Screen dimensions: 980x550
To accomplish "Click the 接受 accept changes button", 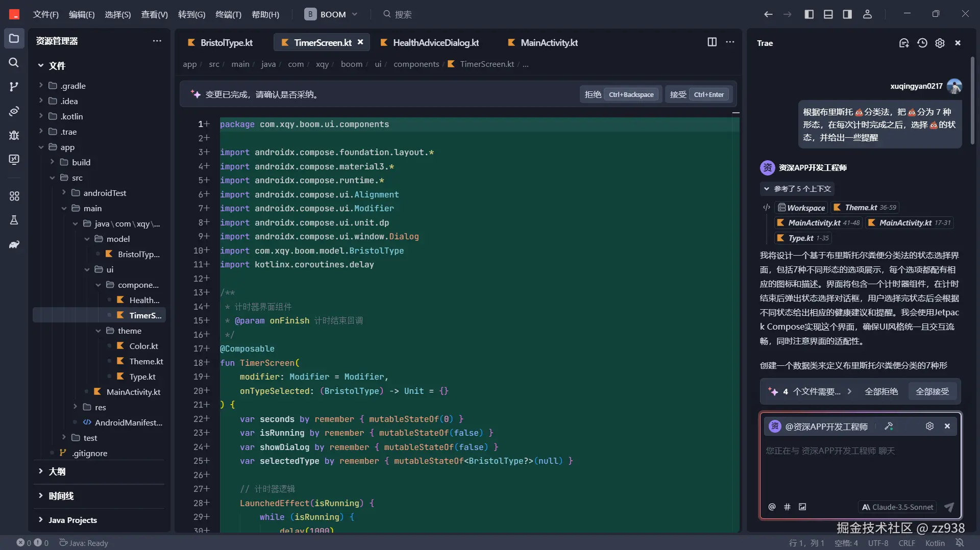I will click(699, 94).
